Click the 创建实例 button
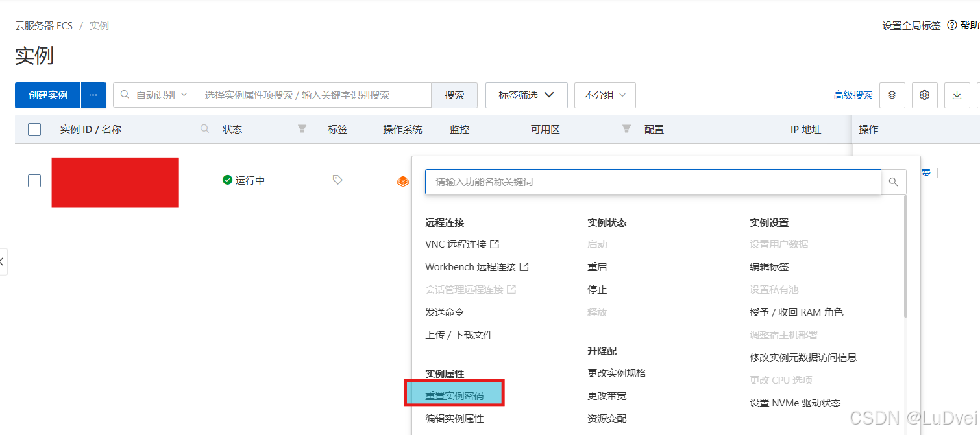Screen dimensions: 980x435 click(x=48, y=95)
